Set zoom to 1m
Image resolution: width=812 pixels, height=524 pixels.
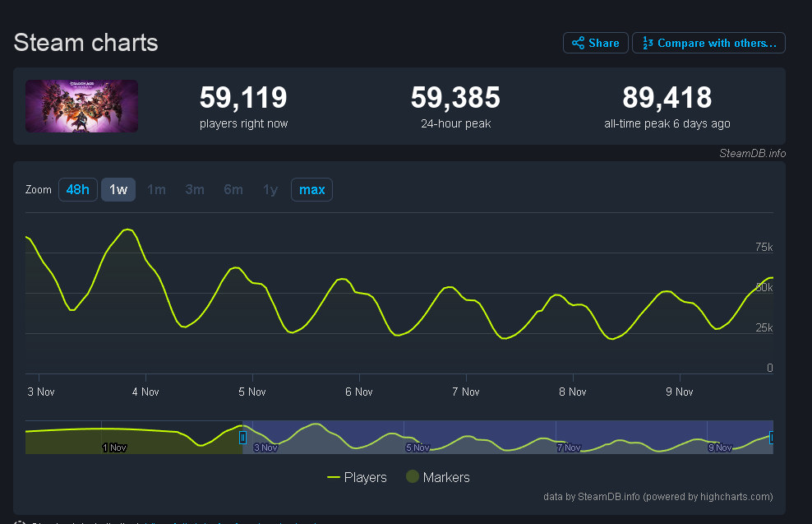coord(156,190)
